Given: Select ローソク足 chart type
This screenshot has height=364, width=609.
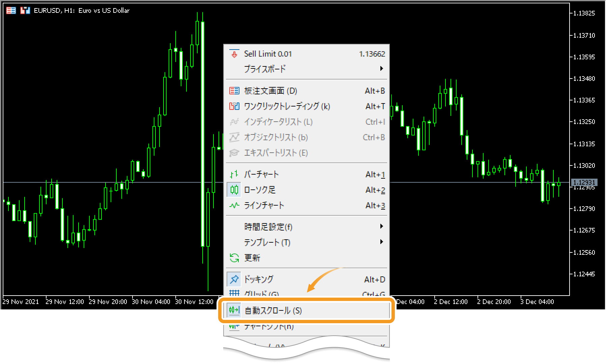Looking at the screenshot, I should tap(307, 190).
